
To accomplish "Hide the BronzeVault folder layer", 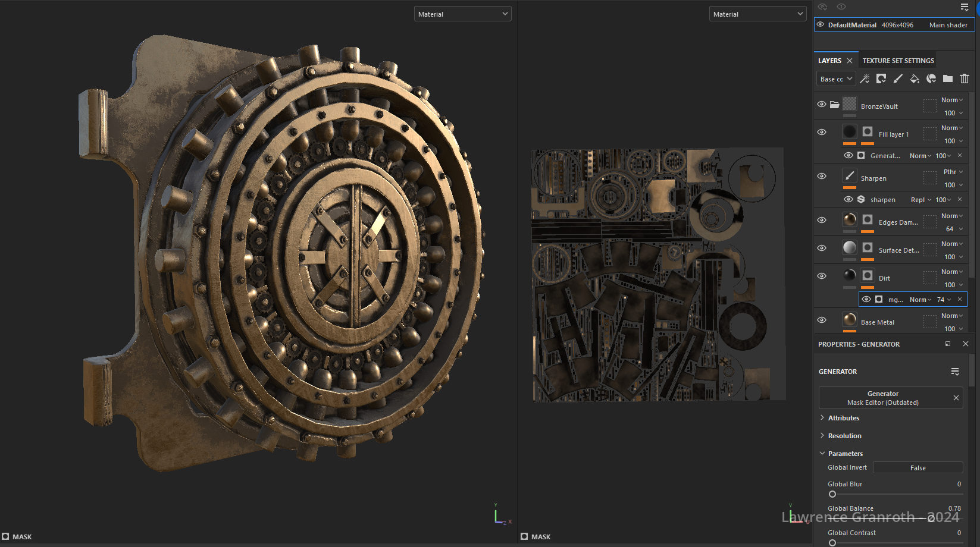I will pyautogui.click(x=822, y=104).
